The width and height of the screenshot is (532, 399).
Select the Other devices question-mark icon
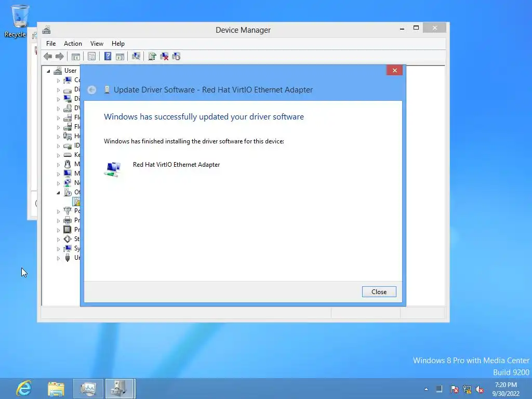tap(68, 192)
